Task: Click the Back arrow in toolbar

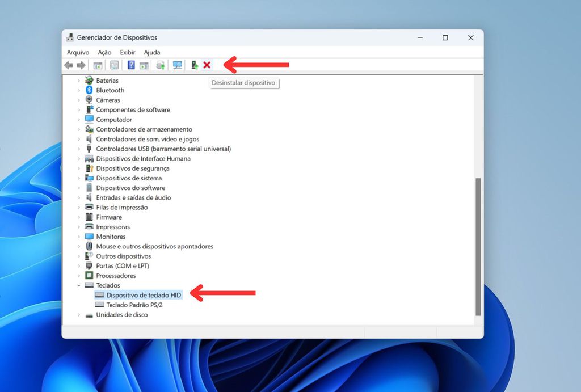Action: (x=69, y=65)
